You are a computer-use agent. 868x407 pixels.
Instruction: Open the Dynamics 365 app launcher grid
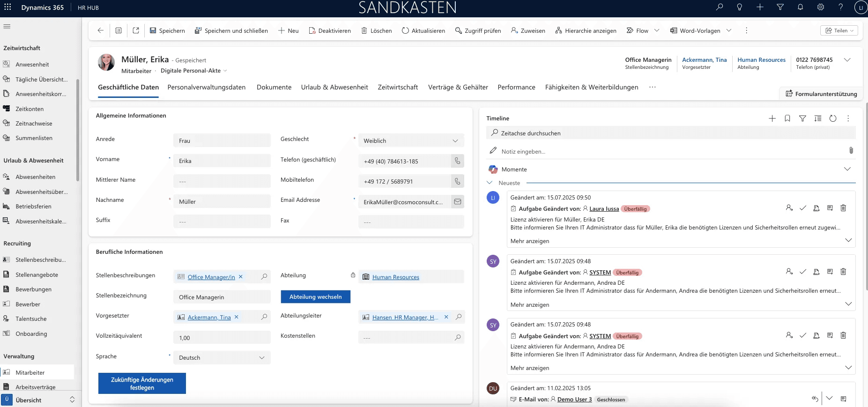[x=7, y=7]
